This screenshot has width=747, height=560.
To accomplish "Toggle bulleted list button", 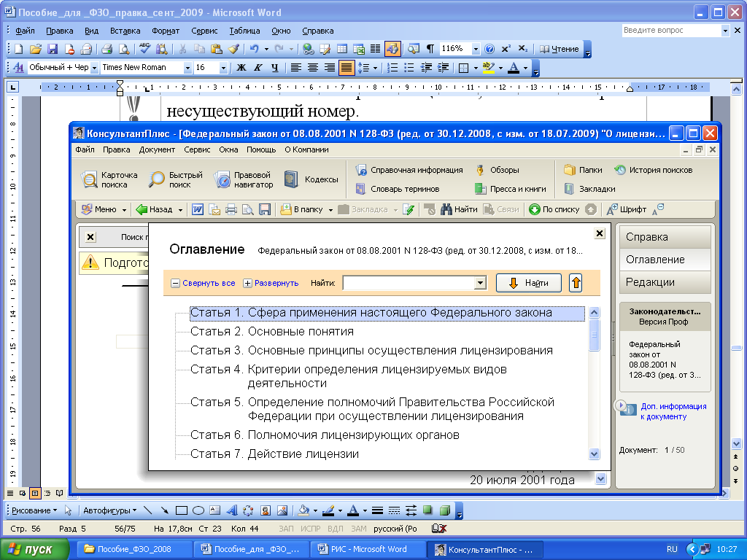I will click(x=409, y=68).
